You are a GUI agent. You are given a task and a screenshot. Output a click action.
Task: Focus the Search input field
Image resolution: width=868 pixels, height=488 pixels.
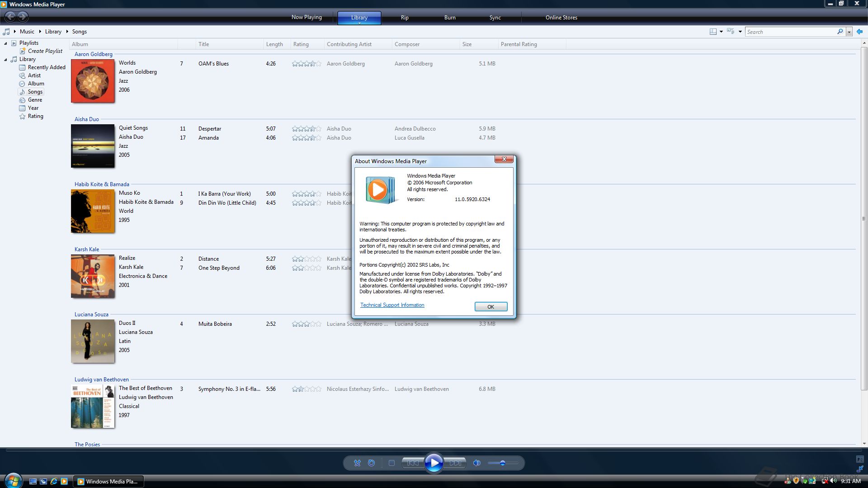[x=791, y=32]
